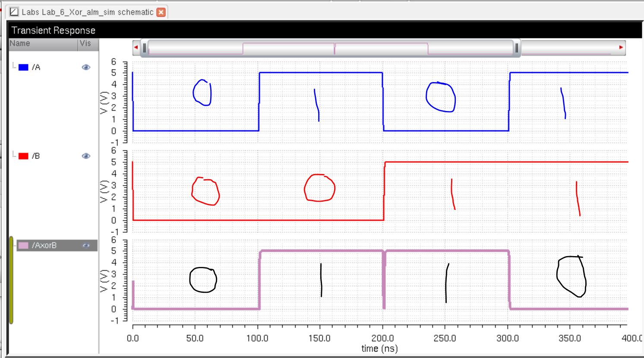Click the left red scroll arrow of the time scrollbar

pos(136,47)
